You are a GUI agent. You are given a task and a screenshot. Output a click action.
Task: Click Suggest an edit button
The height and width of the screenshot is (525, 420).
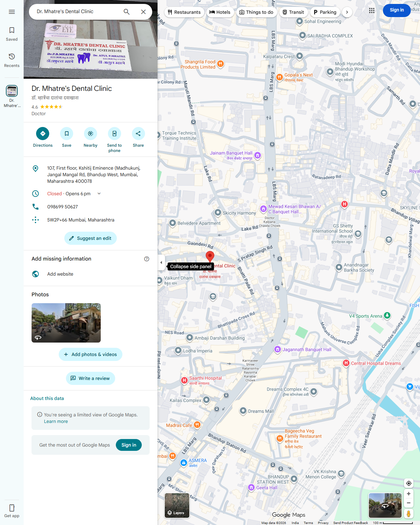click(x=91, y=238)
